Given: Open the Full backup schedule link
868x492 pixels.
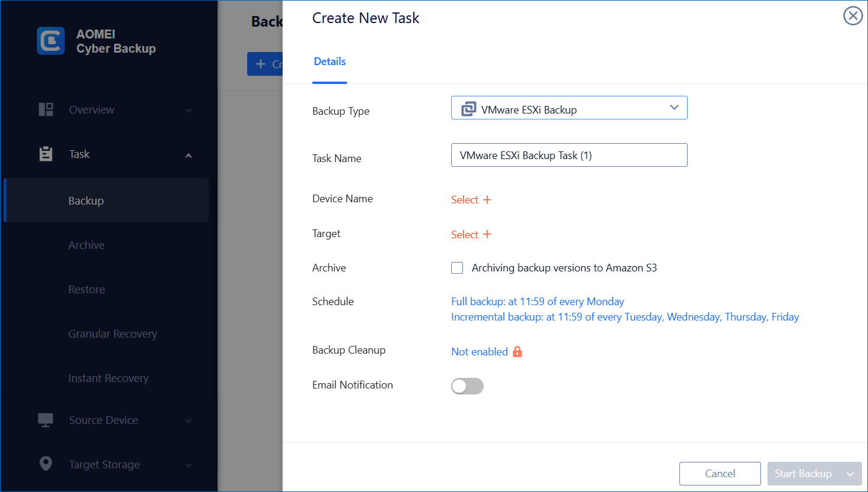Looking at the screenshot, I should coord(537,302).
